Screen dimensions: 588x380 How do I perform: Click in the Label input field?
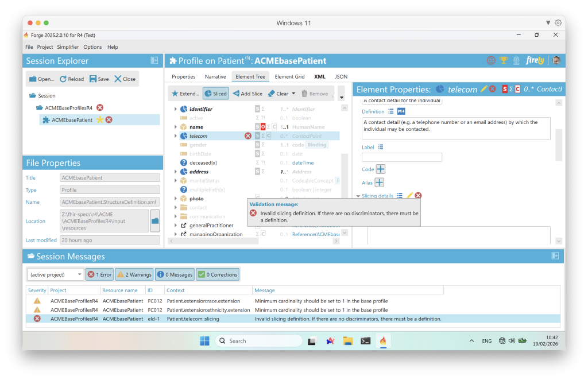tap(401, 157)
